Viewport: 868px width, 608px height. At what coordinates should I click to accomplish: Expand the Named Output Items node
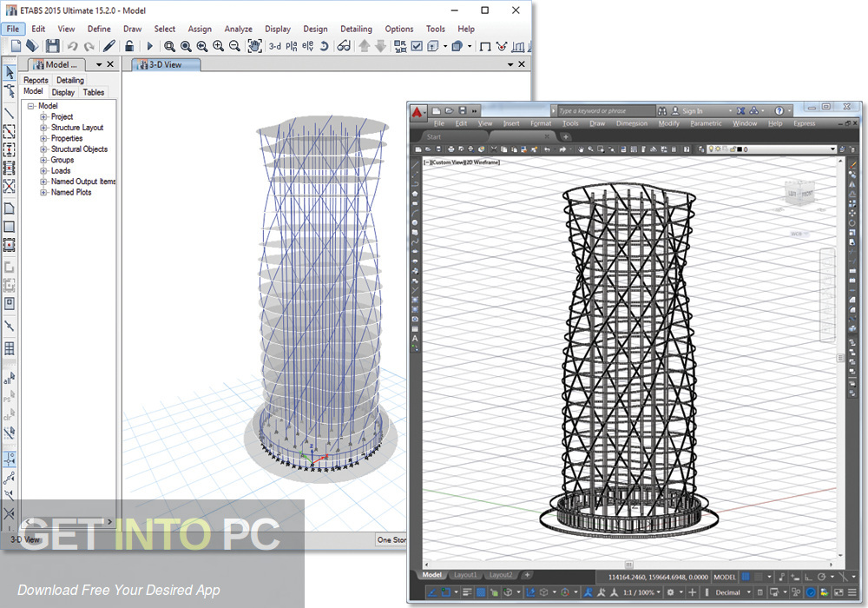click(43, 182)
